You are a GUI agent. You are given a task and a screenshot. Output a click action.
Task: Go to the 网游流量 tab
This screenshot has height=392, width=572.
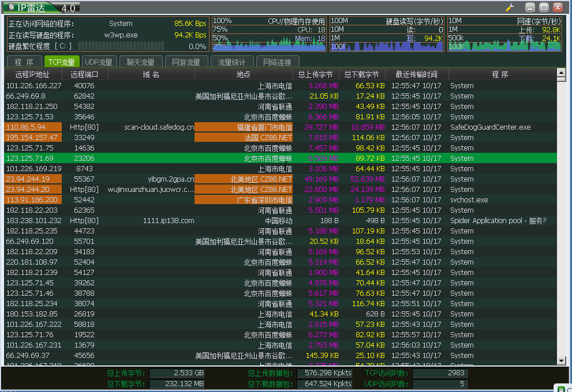185,62
